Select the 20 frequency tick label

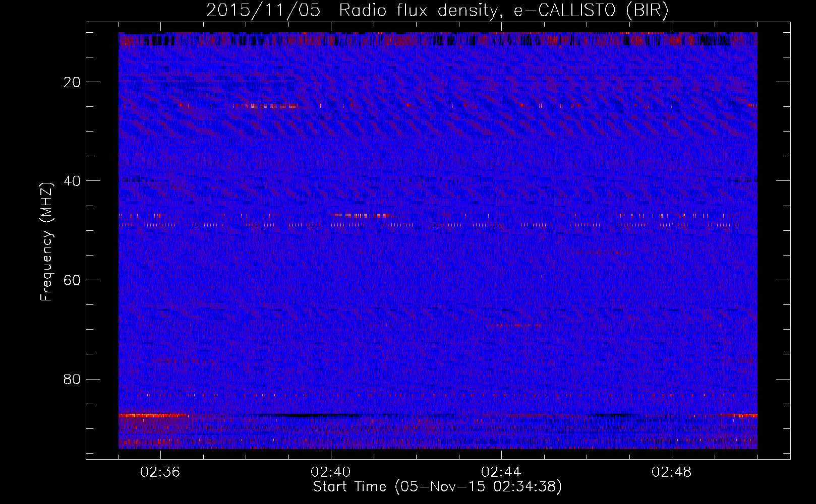click(73, 82)
